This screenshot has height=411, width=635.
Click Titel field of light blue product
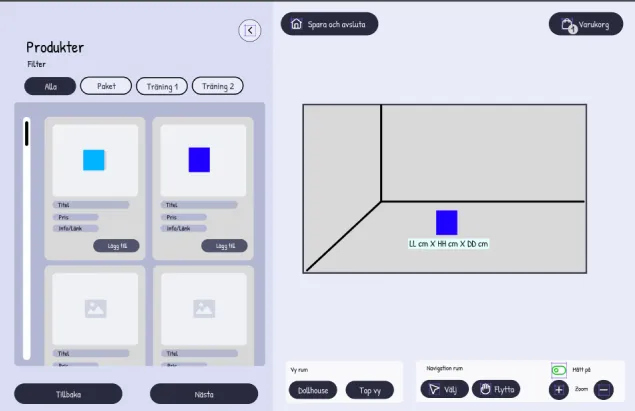[x=91, y=205]
